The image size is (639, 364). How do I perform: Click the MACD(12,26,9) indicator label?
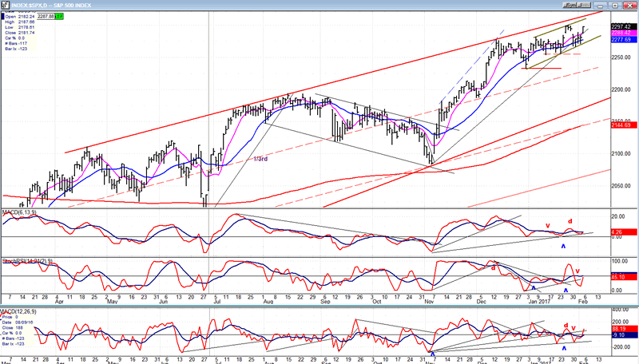pyautogui.click(x=18, y=311)
